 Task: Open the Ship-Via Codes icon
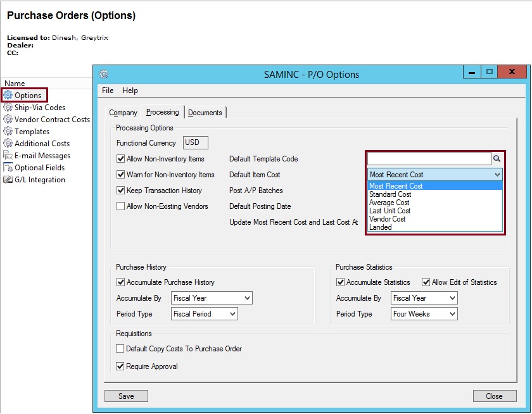point(8,108)
